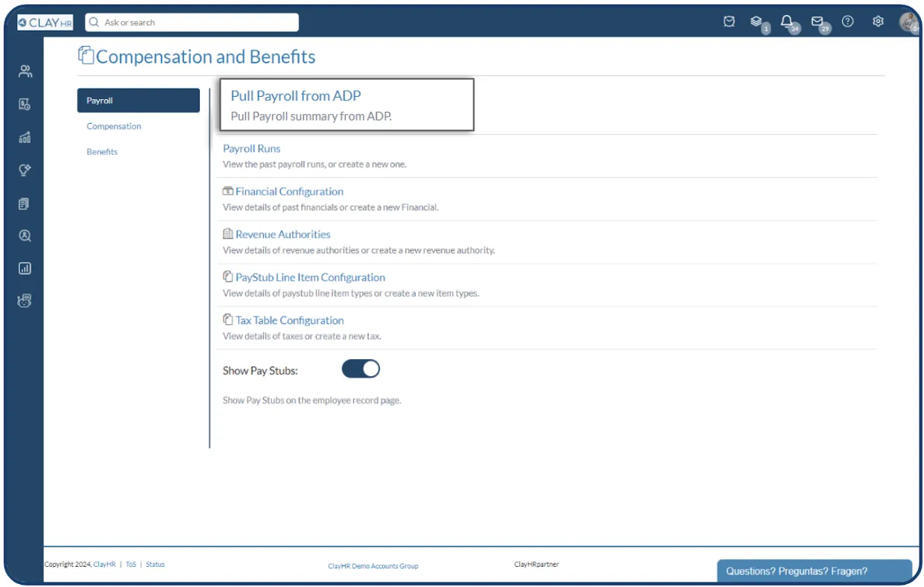Image resolution: width=924 pixels, height=587 pixels.
Task: Open the Questions? Preguntas? Fragen? chat bar
Action: pos(814,571)
